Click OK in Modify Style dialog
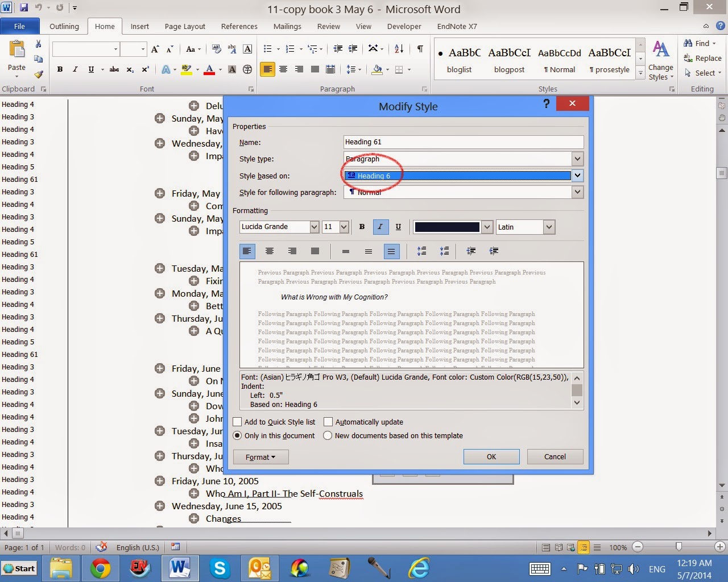This screenshot has width=728, height=582. coord(491,457)
